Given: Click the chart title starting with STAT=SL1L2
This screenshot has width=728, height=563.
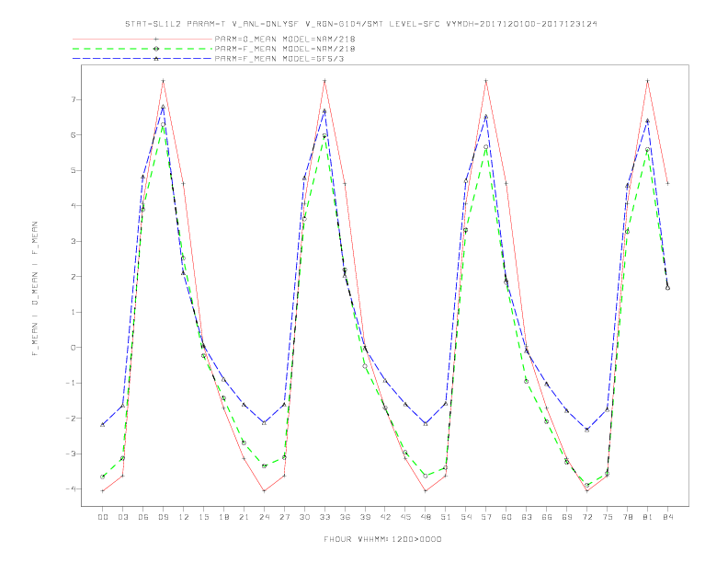Looking at the screenshot, I should tap(360, 24).
